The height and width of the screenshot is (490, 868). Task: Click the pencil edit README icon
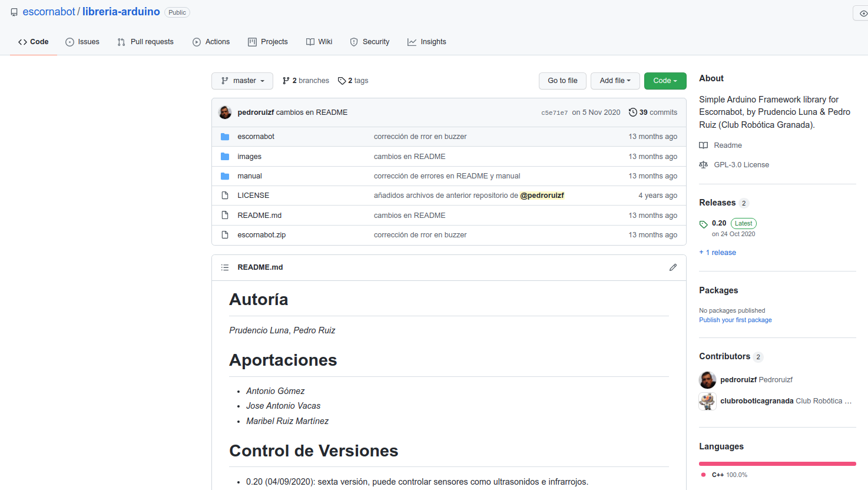(673, 267)
